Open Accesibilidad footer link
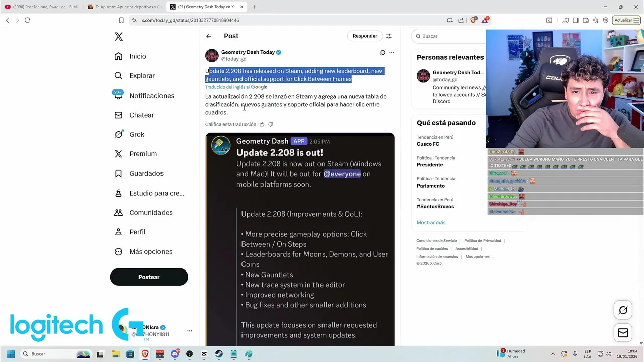Image resolution: width=644 pixels, height=362 pixels. [x=467, y=249]
